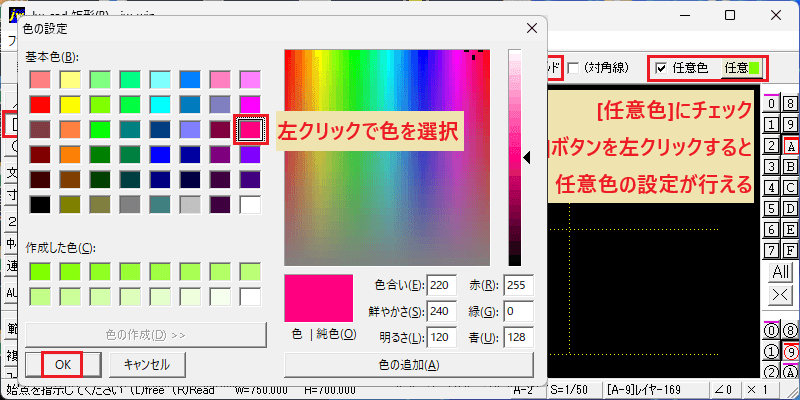Select layer D button in layer bar

pyautogui.click(x=790, y=209)
